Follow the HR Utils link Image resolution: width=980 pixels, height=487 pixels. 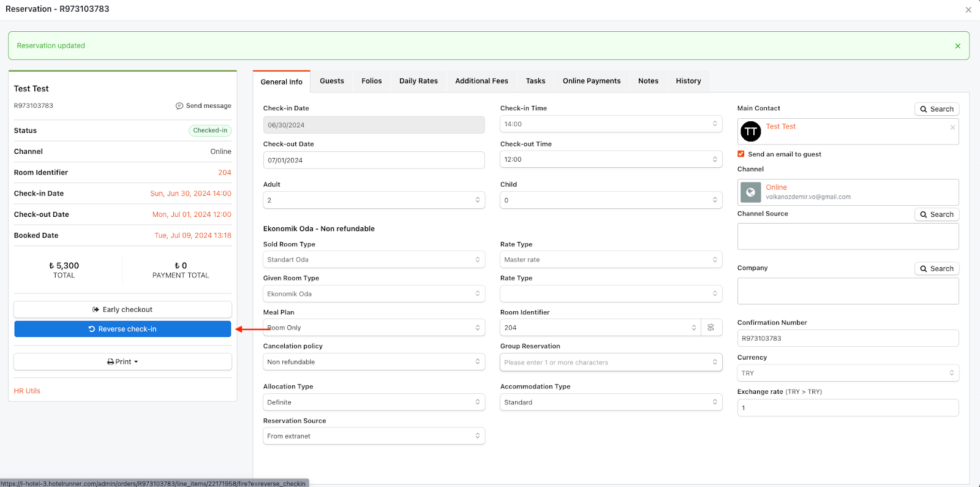pos(27,391)
